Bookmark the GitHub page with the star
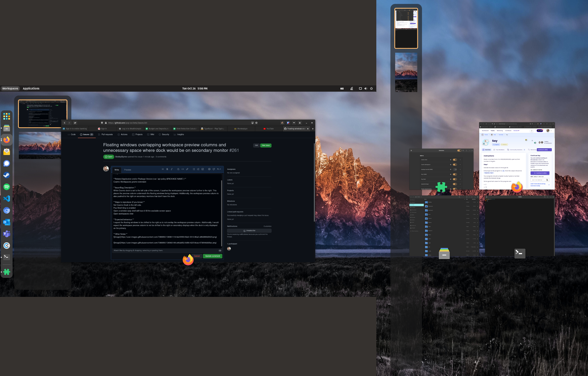The image size is (588, 376). 256,123
